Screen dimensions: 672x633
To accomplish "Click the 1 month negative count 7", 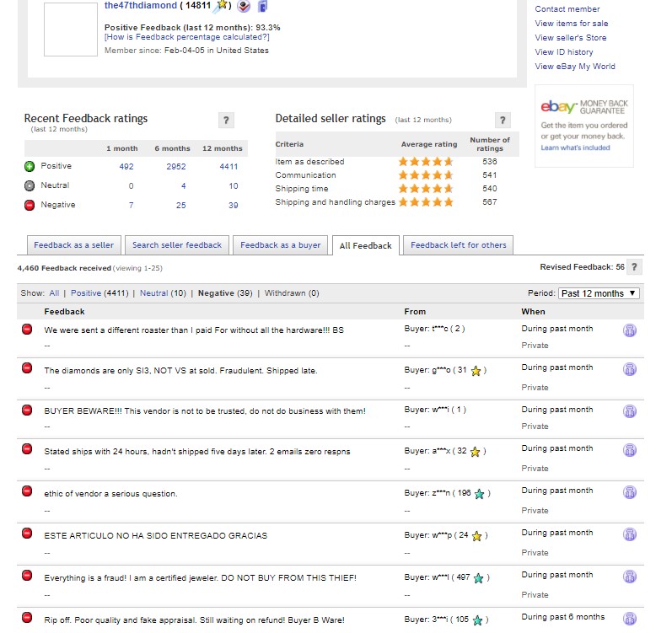I will (x=132, y=205).
